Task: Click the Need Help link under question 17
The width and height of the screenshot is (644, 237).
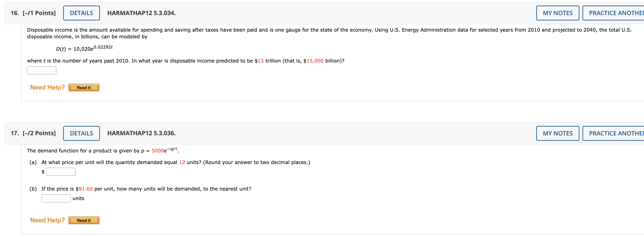Action: 47,220
